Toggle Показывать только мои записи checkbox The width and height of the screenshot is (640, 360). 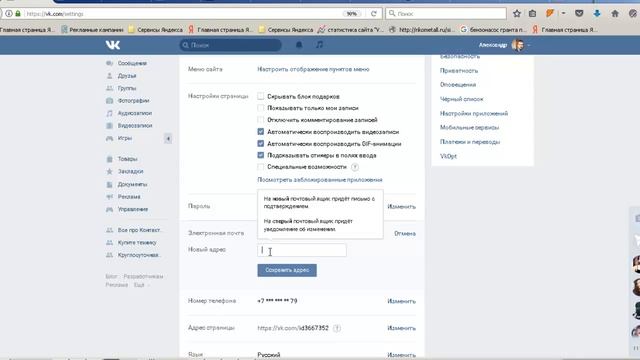[260, 108]
